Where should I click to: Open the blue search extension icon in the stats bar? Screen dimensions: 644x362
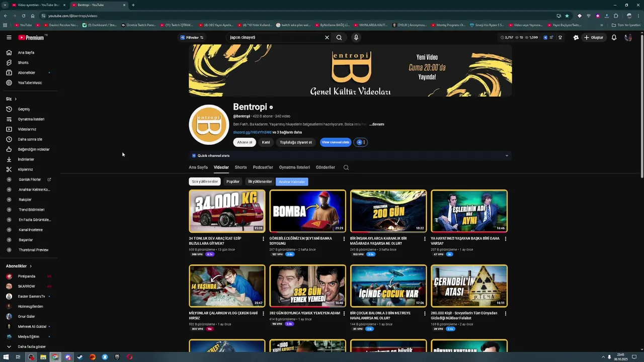click(x=545, y=38)
